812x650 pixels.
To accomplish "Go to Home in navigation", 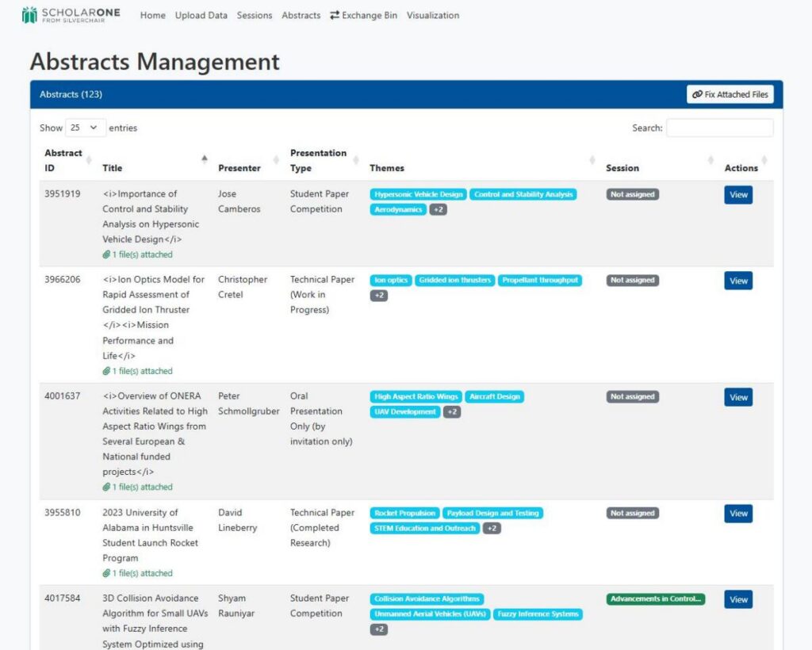I will pos(153,16).
